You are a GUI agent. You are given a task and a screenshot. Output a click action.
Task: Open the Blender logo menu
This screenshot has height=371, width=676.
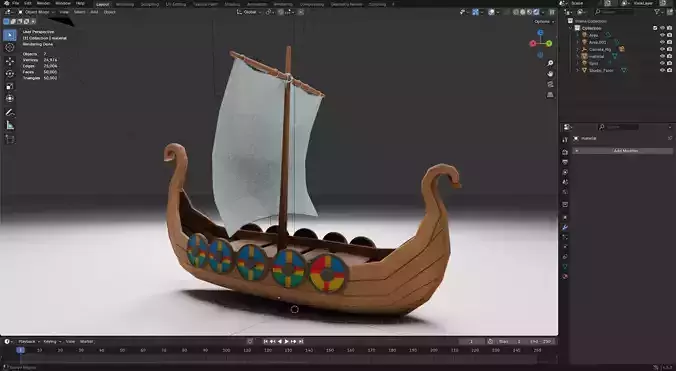coord(5,3)
